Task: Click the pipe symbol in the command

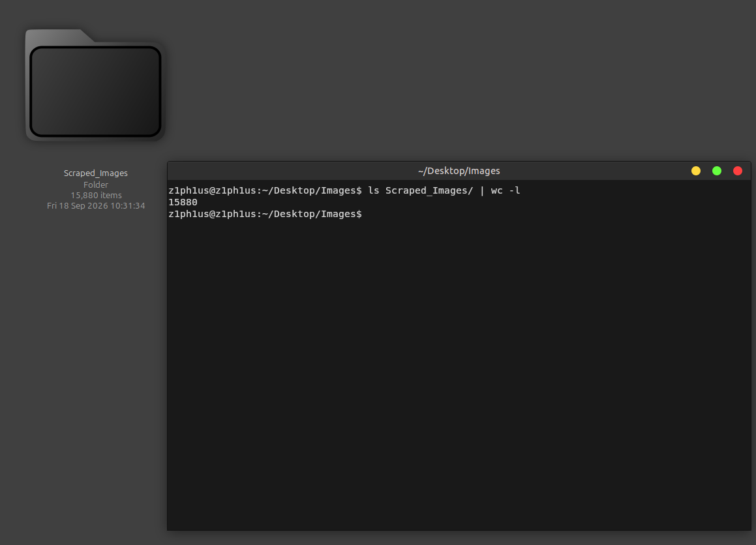Action: [482, 191]
